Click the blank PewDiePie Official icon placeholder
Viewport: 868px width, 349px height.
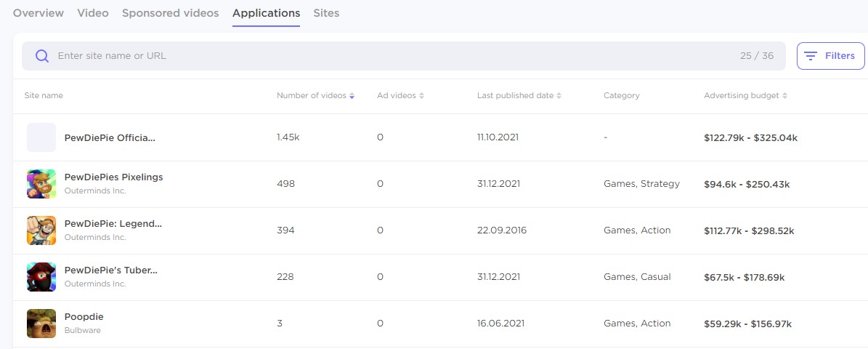point(41,137)
